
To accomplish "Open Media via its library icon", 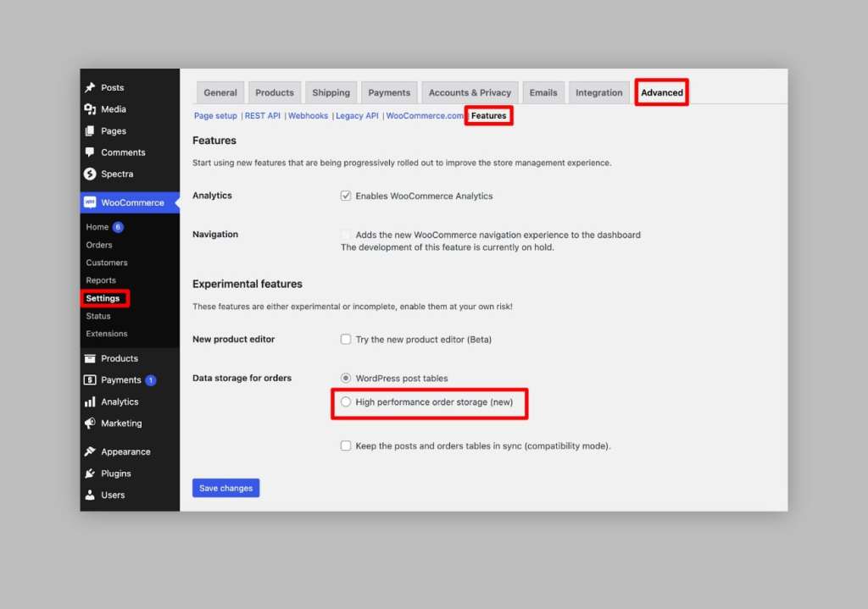I will [x=90, y=108].
